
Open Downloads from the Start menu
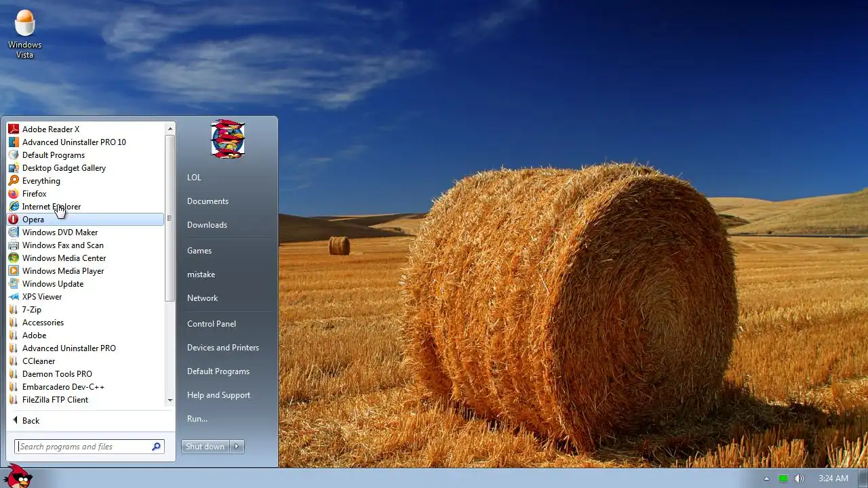coord(207,224)
